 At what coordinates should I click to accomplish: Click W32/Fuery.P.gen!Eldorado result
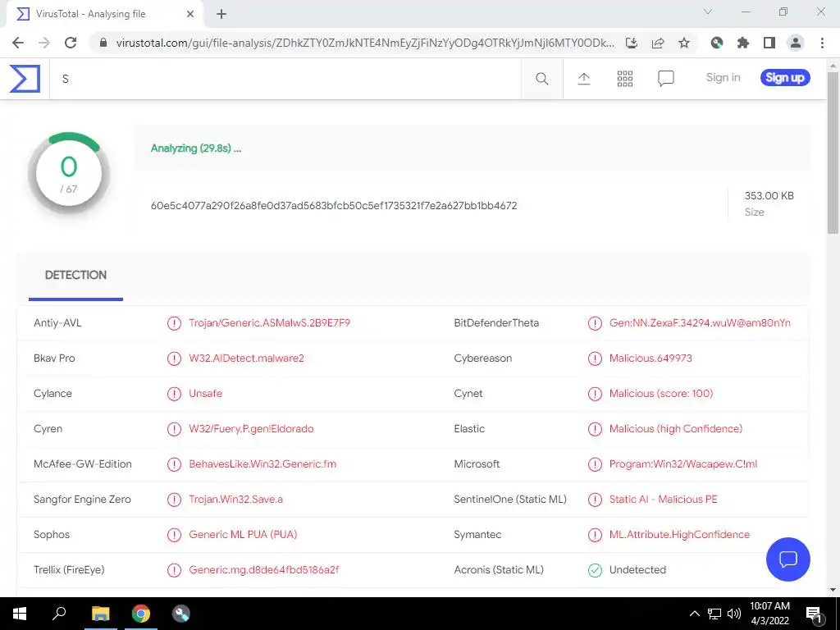coord(251,428)
